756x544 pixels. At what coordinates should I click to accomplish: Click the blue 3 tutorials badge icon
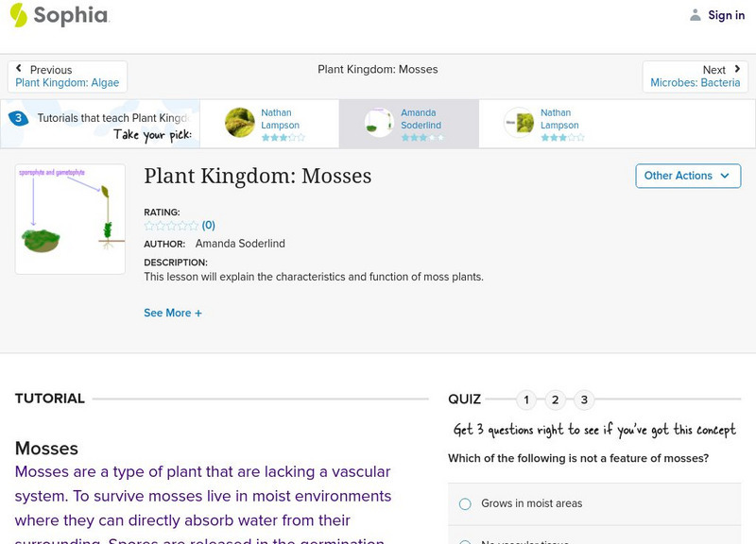[18, 119]
